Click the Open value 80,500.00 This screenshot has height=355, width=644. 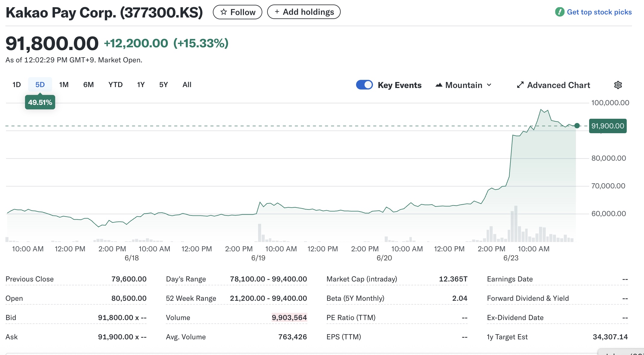(129, 298)
